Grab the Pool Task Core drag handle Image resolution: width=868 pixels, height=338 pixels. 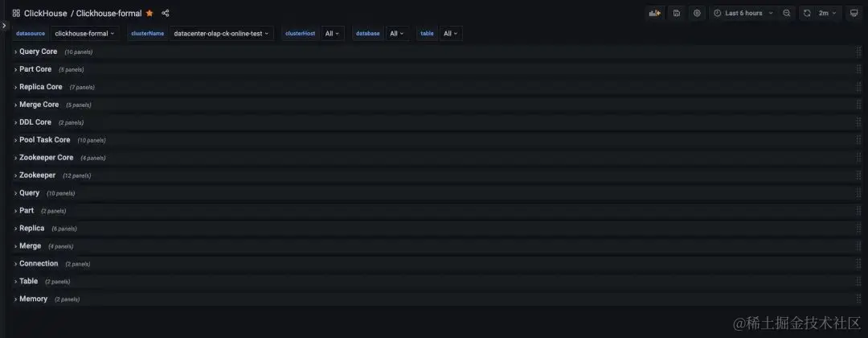pyautogui.click(x=858, y=140)
